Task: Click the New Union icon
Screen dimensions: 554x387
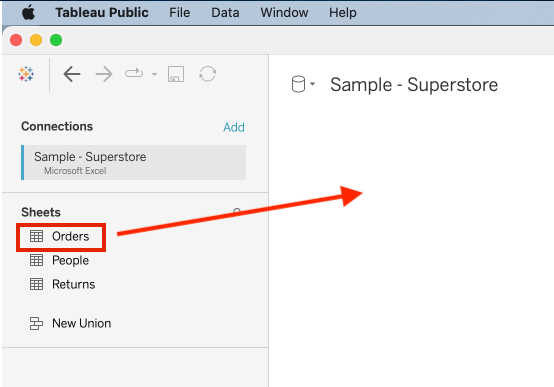Action: 36,323
